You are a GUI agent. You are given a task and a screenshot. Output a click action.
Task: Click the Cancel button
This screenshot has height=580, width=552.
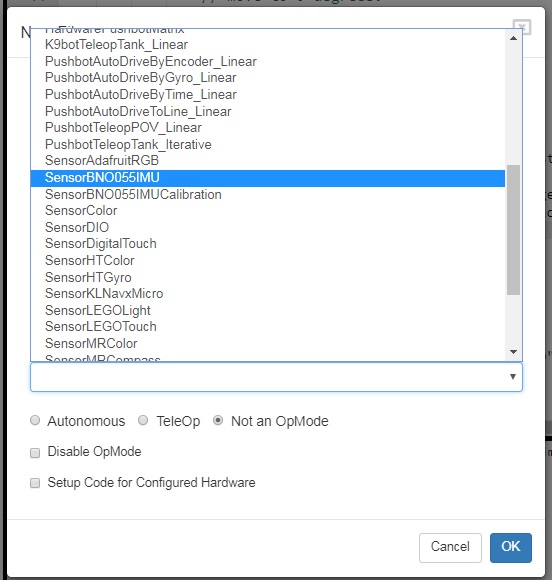(450, 547)
